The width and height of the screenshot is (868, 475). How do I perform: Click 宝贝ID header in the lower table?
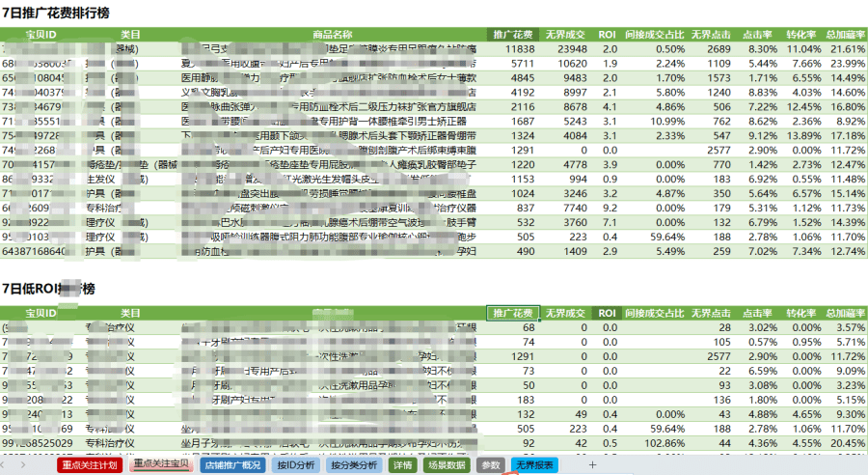click(41, 313)
